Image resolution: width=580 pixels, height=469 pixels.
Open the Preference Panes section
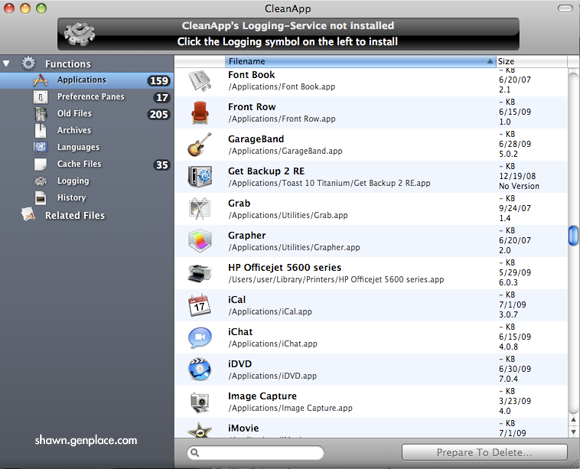[87, 97]
